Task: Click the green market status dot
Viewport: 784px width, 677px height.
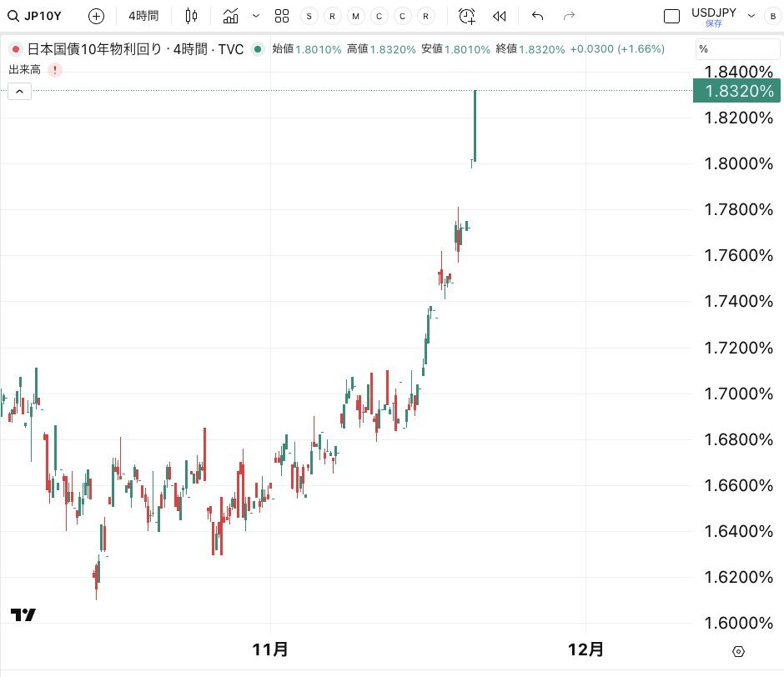Action: [x=258, y=49]
